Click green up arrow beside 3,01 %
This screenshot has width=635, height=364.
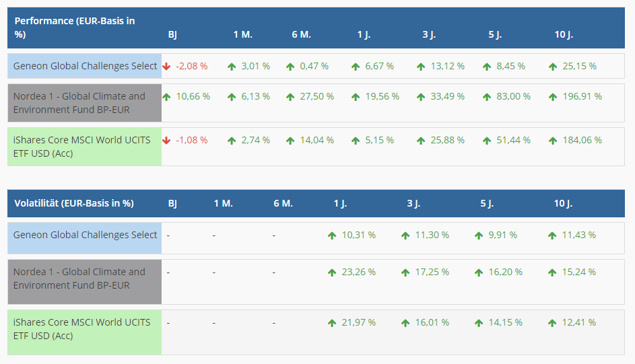pos(232,67)
